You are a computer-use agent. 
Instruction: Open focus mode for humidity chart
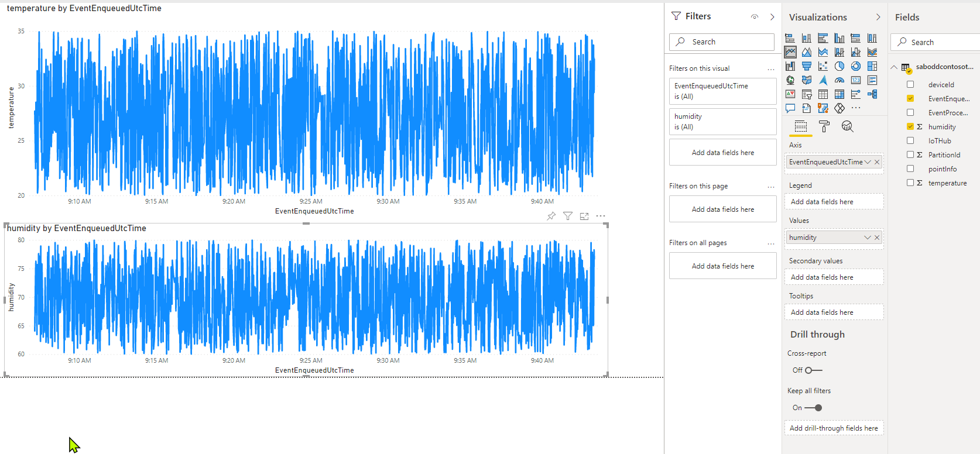(584, 216)
